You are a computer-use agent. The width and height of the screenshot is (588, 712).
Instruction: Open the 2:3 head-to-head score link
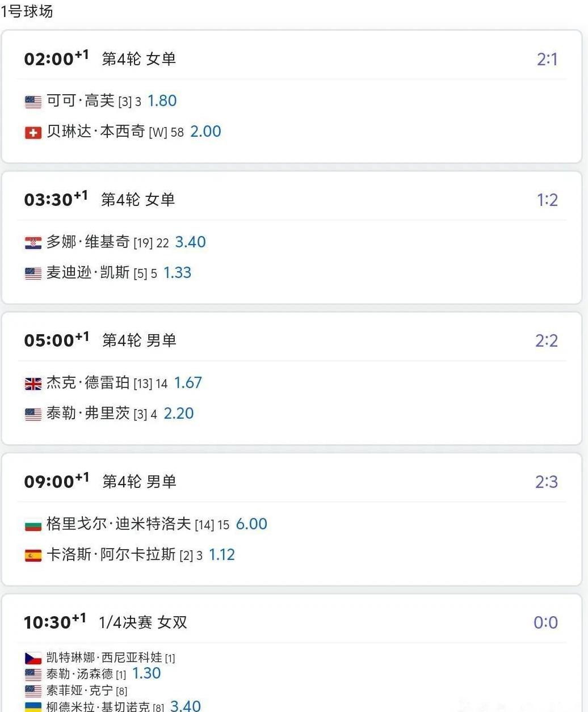coord(547,482)
